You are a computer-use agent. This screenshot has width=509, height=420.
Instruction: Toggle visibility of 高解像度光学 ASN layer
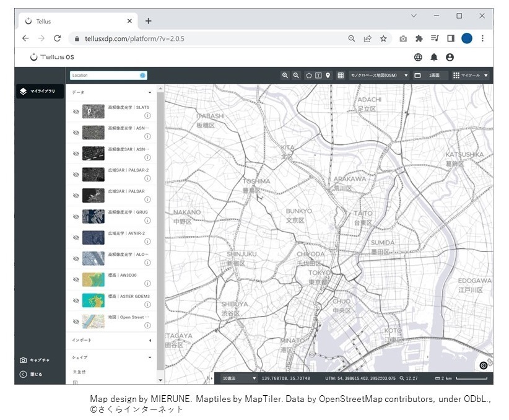pos(76,133)
